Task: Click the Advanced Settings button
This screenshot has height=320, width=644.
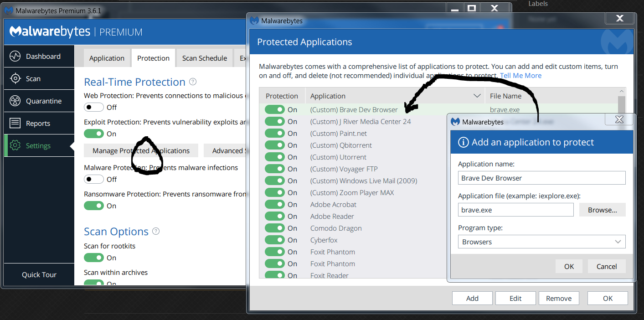Action: pos(225,150)
